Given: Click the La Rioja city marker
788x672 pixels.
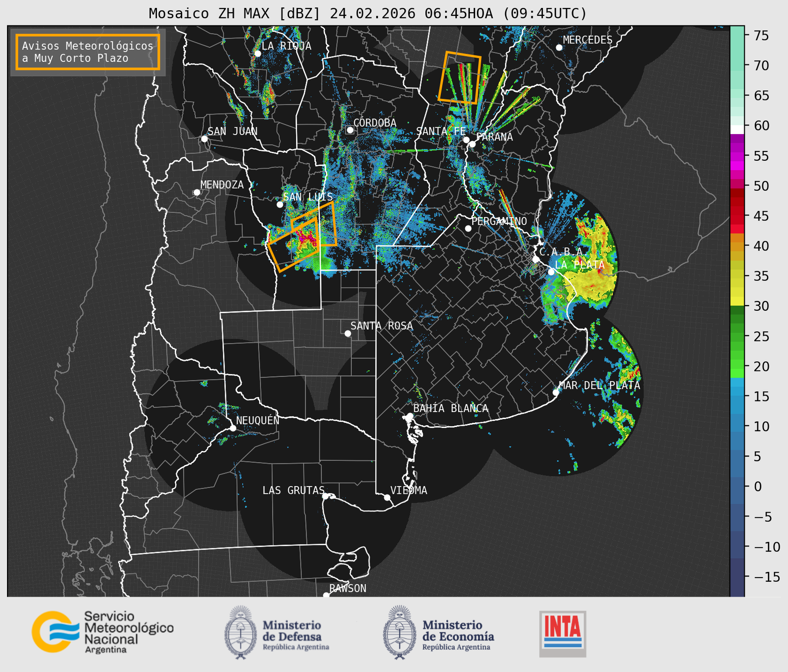Looking at the screenshot, I should [257, 53].
